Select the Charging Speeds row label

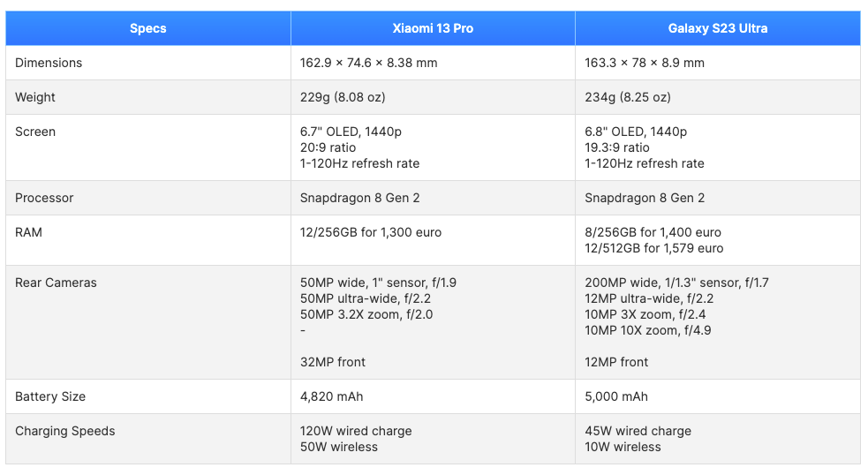(64, 431)
